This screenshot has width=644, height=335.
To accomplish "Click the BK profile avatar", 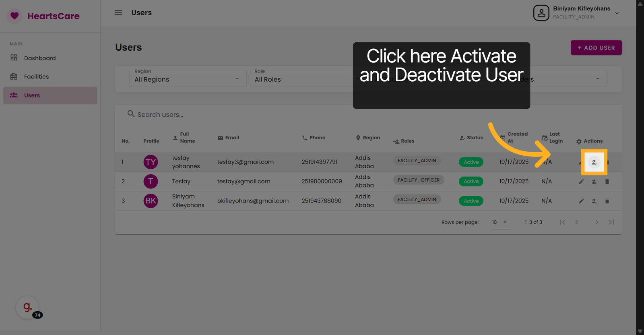I will pos(151,201).
